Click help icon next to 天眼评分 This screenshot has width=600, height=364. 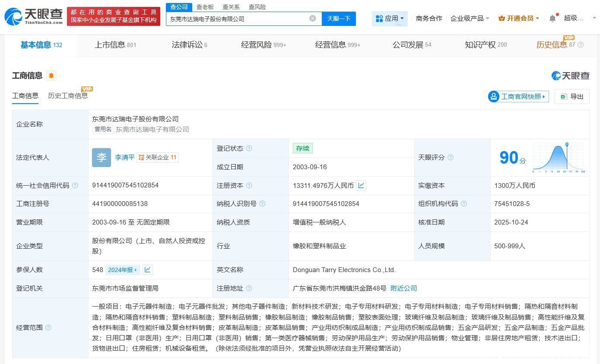coord(451,157)
